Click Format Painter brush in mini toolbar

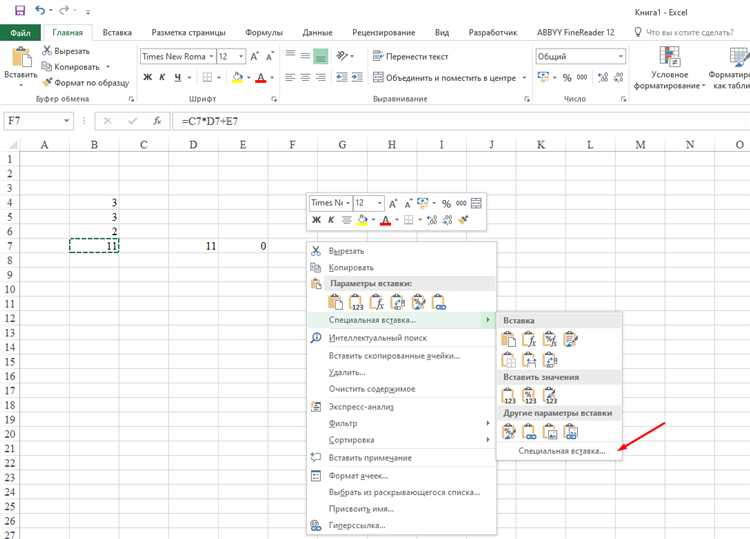pos(463,220)
